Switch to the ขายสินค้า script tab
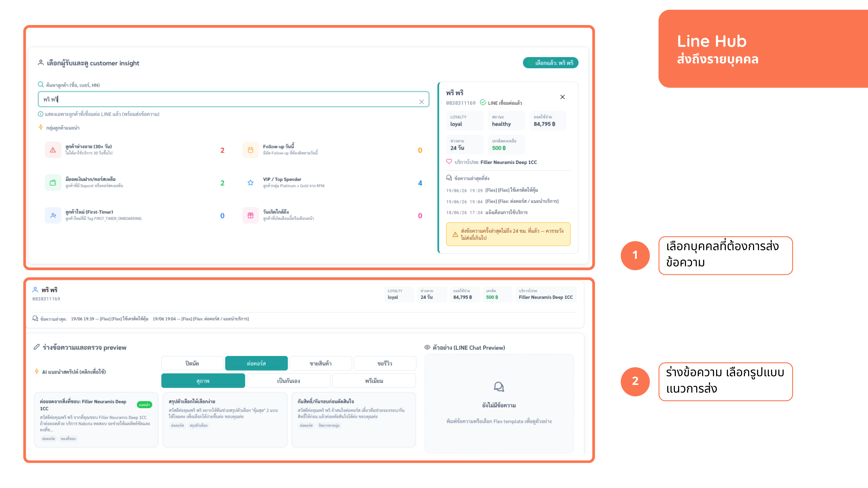 pyautogui.click(x=320, y=363)
